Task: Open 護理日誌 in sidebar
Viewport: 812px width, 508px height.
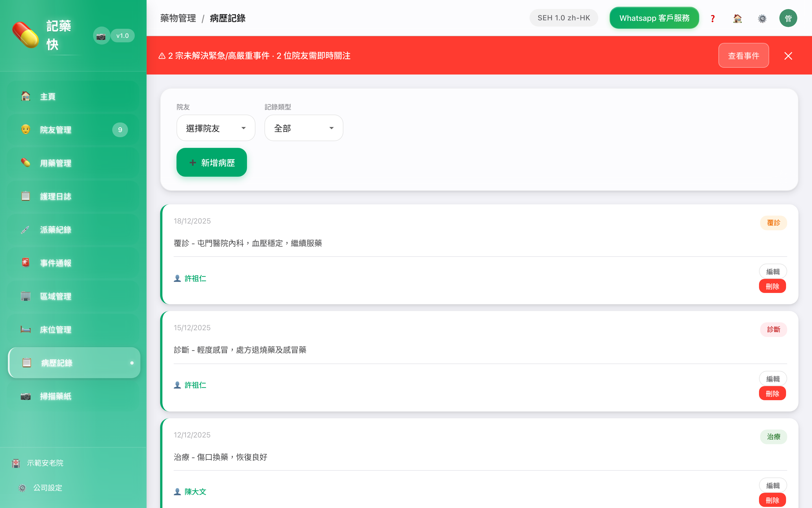Action: coord(74,196)
